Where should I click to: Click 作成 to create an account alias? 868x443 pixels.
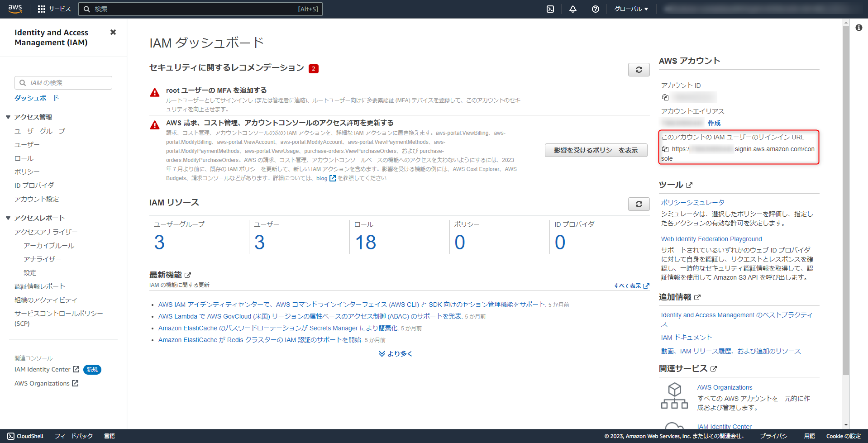714,123
